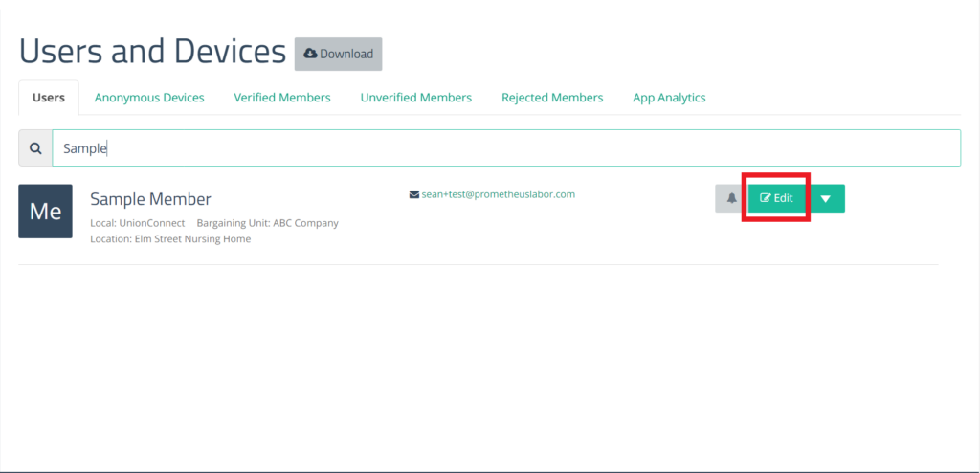Open the Verified Members tab

[282, 98]
